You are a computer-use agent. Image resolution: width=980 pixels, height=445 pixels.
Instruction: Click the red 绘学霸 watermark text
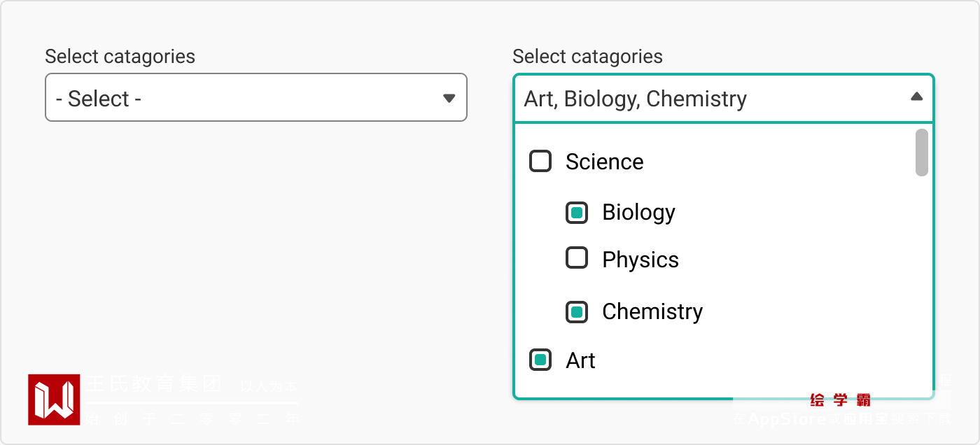click(840, 401)
